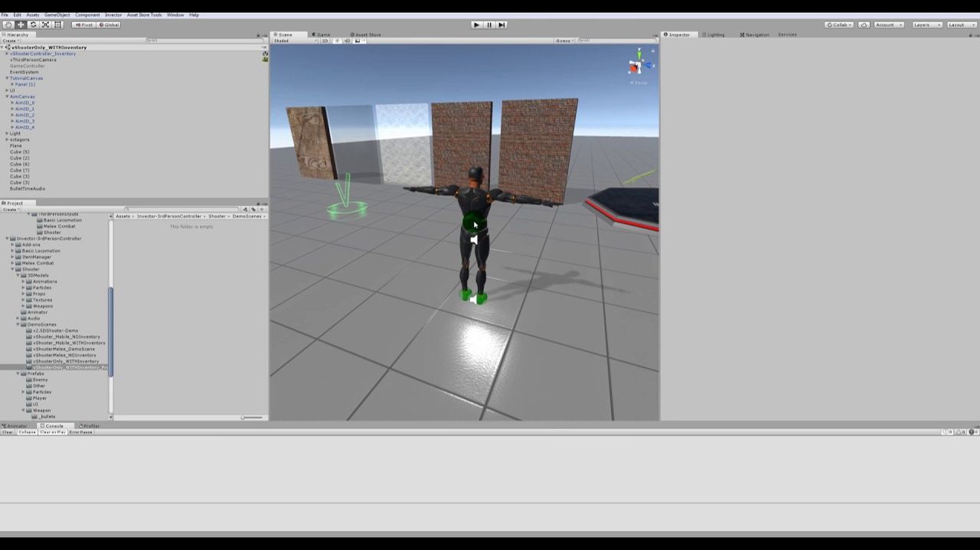This screenshot has height=550, width=980.
Task: Open the Assets menu
Action: click(x=33, y=15)
